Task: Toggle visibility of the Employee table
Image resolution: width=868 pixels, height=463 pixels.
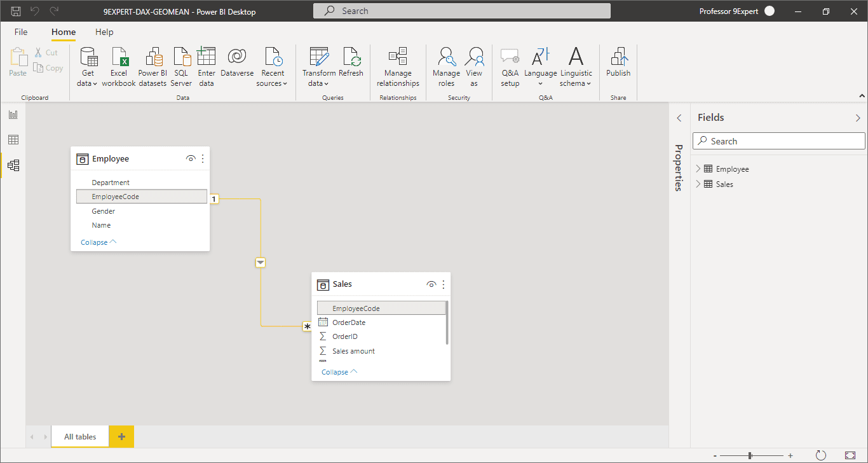Action: tap(190, 159)
